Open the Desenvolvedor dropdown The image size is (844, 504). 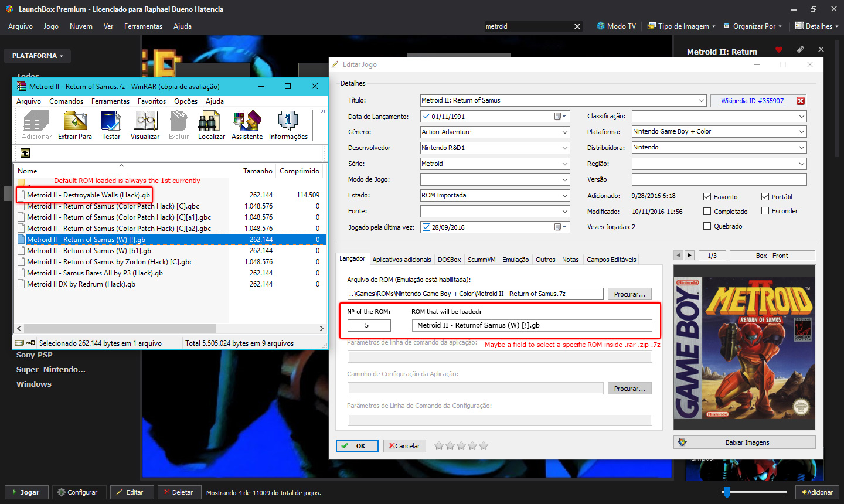point(565,148)
